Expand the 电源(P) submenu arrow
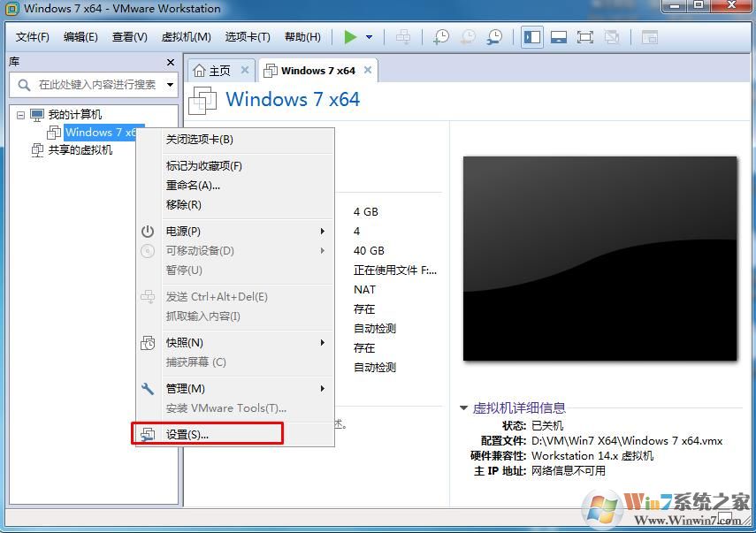Image resolution: width=756 pixels, height=533 pixels. (323, 232)
